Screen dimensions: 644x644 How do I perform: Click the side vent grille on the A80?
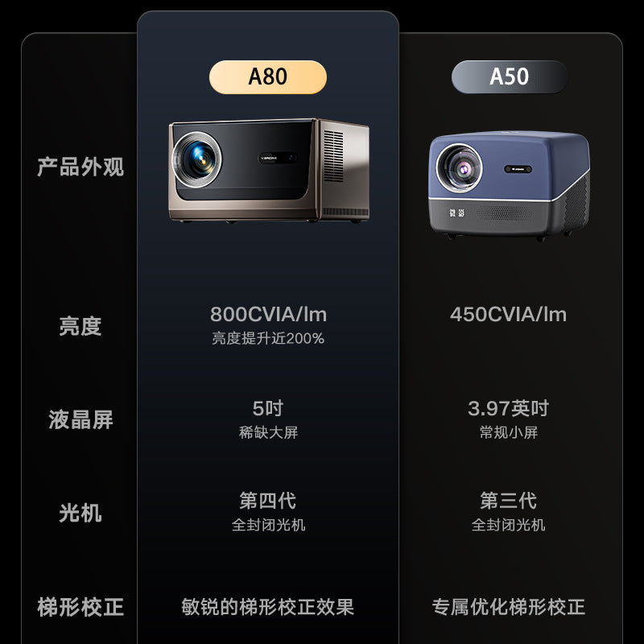pos(333,156)
